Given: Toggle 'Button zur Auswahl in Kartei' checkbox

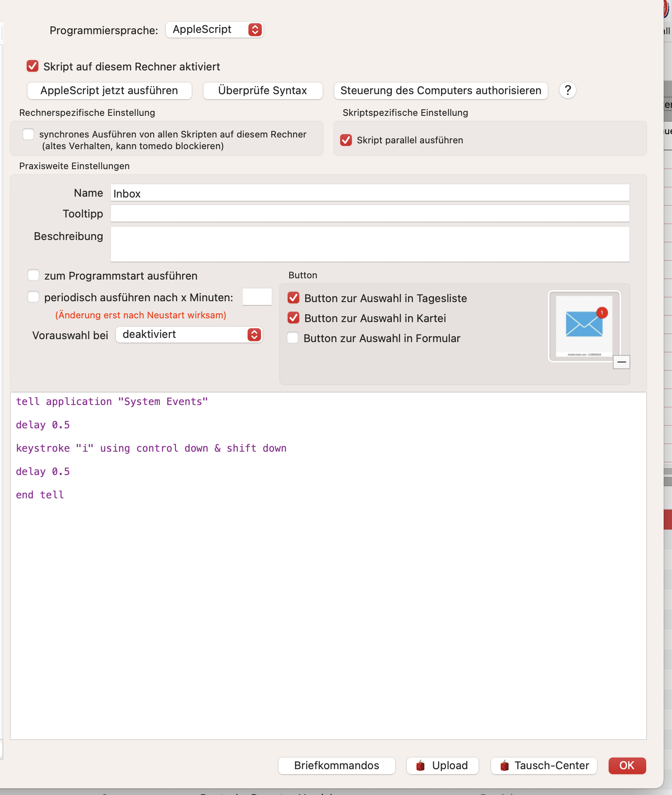Looking at the screenshot, I should pos(293,318).
